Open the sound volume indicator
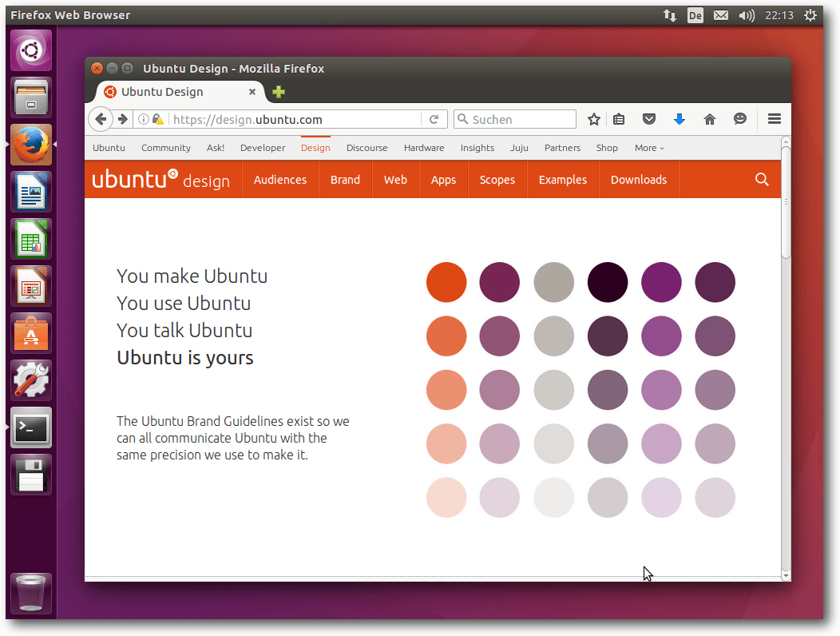This screenshot has width=840, height=636. (747, 15)
